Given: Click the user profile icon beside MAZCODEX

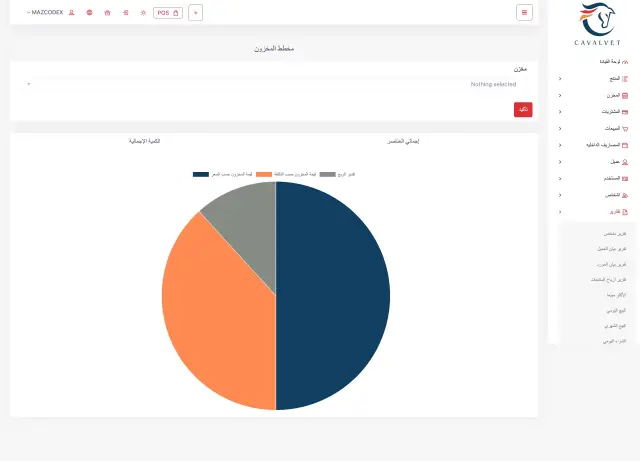Looking at the screenshot, I should (x=71, y=13).
